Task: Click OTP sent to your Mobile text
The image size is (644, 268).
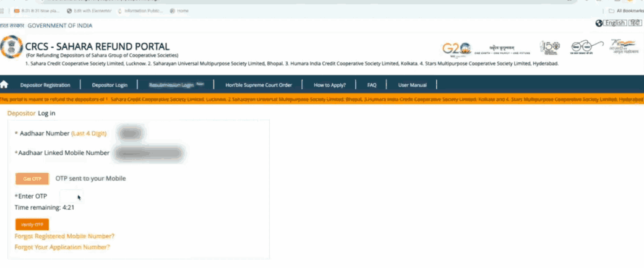Action: click(91, 178)
